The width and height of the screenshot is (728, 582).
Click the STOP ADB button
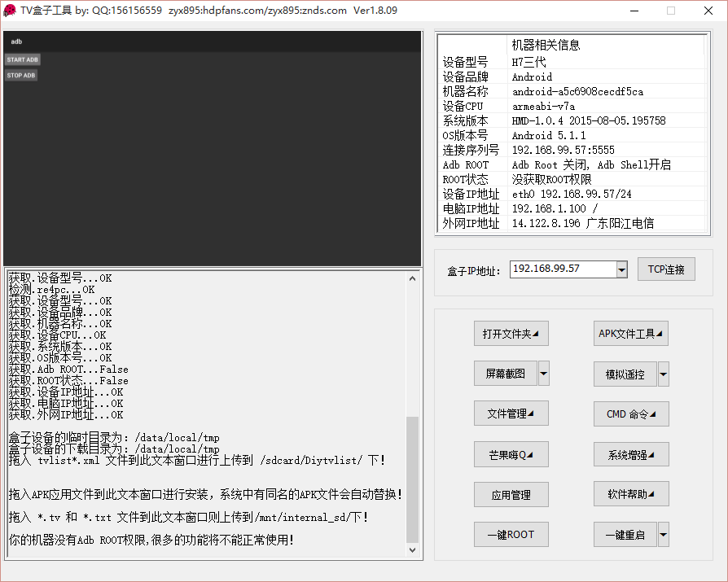pyautogui.click(x=21, y=76)
